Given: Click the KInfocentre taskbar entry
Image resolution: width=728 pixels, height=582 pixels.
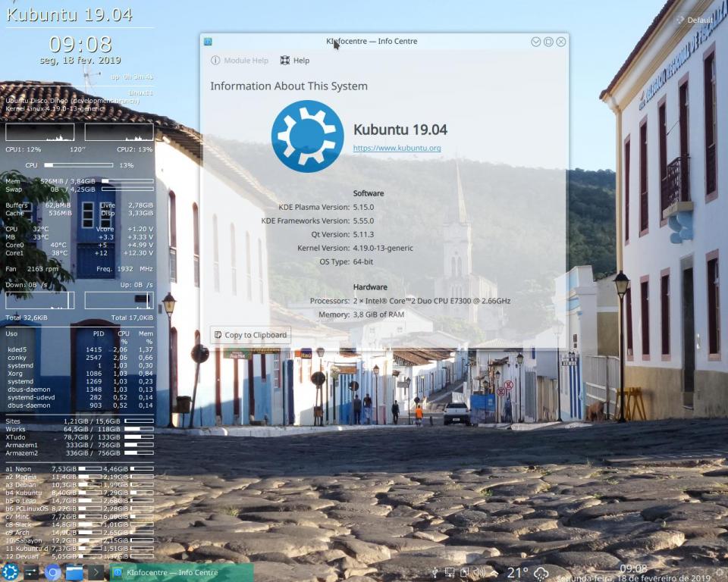Looking at the screenshot, I should [x=181, y=572].
